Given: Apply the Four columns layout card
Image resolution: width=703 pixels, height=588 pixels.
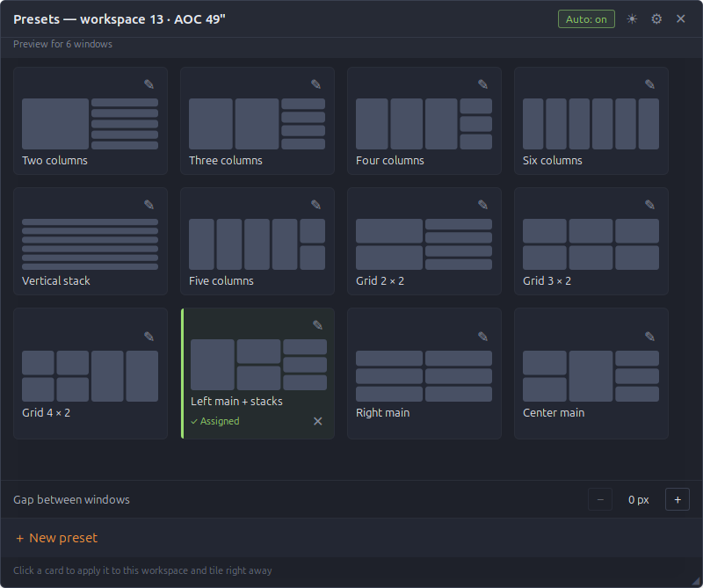Looking at the screenshot, I should coord(424,120).
